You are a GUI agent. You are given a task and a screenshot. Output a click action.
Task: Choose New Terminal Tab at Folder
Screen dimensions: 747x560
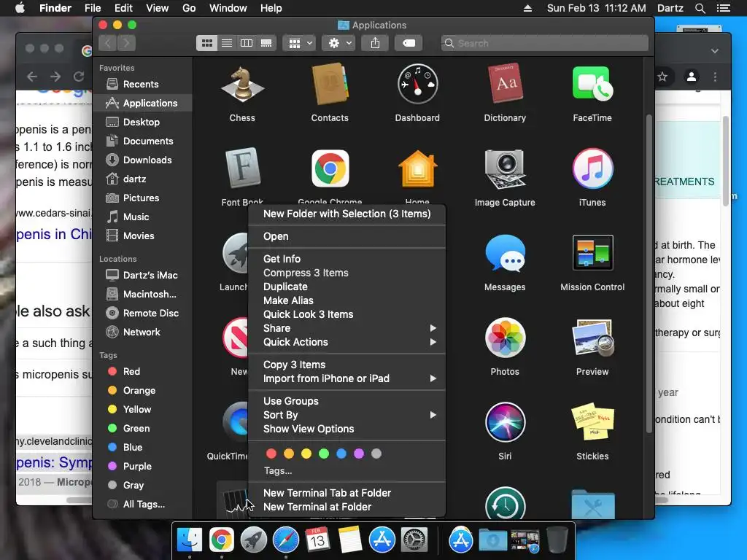click(x=347, y=494)
